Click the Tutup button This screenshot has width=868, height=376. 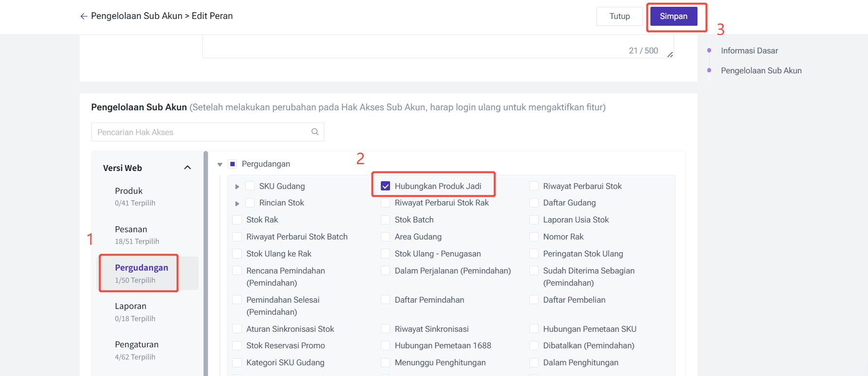click(x=619, y=16)
